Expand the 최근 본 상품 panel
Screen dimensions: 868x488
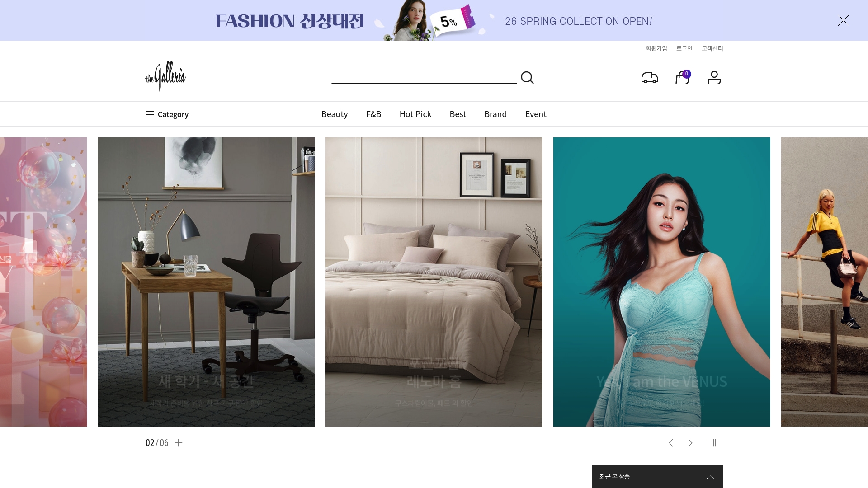[x=710, y=477]
